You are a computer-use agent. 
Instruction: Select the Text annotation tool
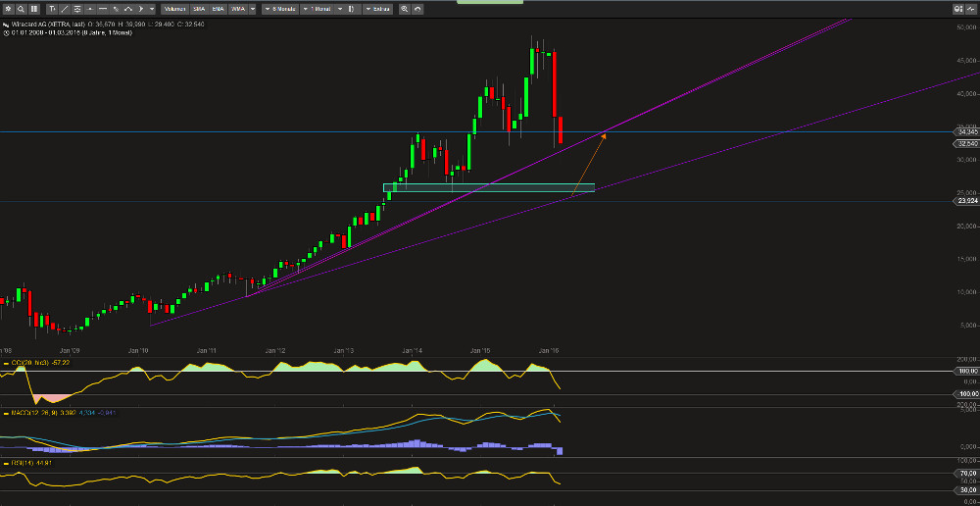pos(52,9)
